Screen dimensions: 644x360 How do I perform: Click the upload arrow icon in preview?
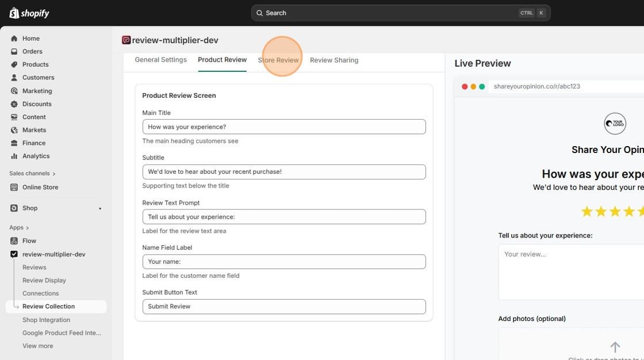(615, 347)
